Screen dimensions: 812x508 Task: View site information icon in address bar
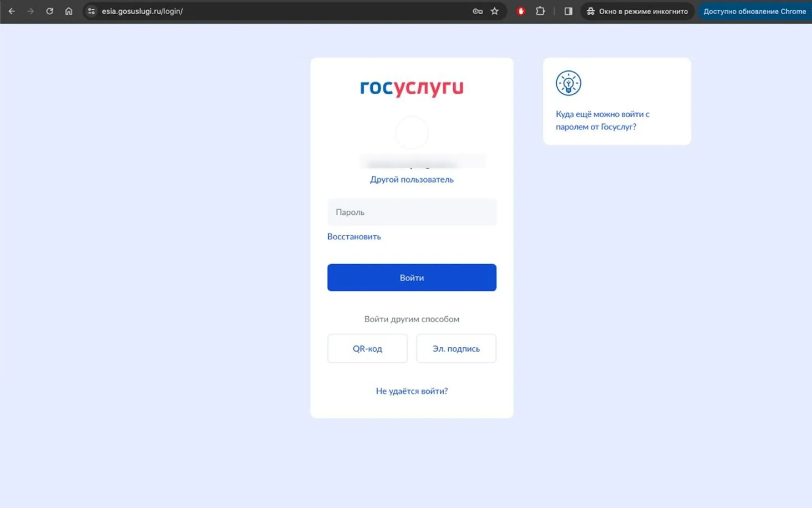(x=92, y=11)
